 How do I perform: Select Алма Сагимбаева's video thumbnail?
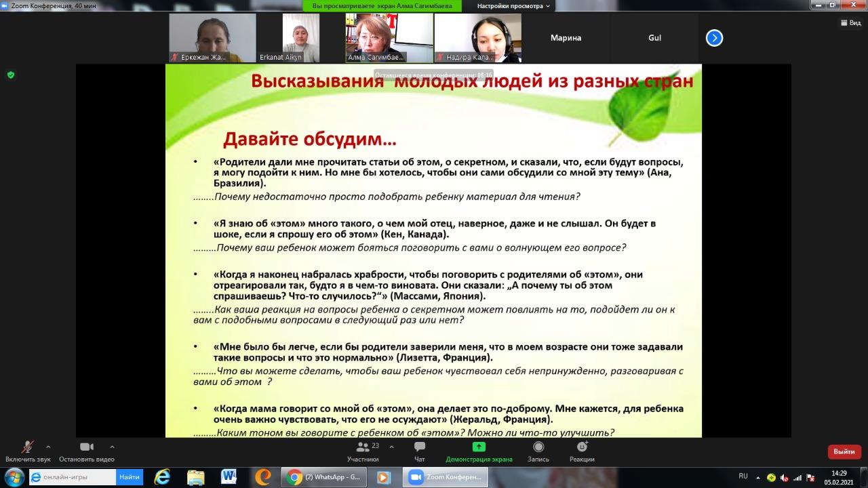coord(389,38)
